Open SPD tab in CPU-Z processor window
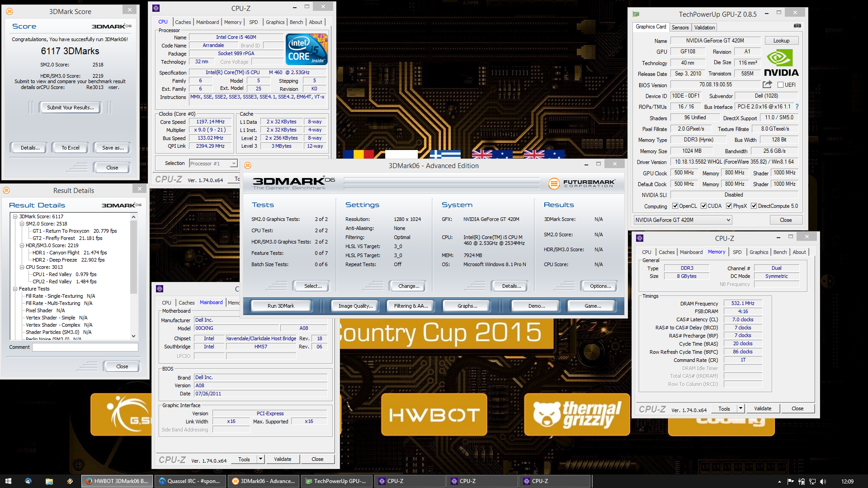This screenshot has height=488, width=868. click(254, 22)
